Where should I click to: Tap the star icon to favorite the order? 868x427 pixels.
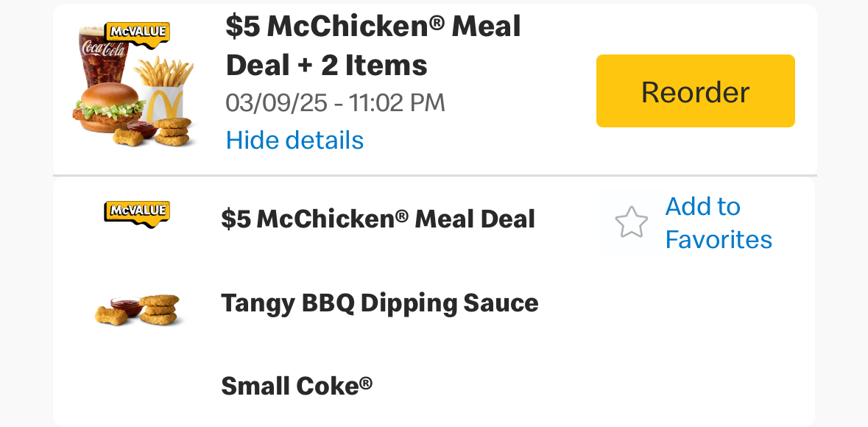coord(631,222)
